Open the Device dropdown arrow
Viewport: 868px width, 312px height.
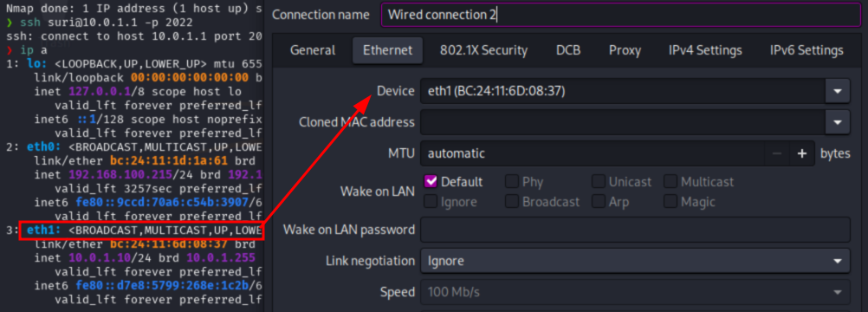click(838, 91)
